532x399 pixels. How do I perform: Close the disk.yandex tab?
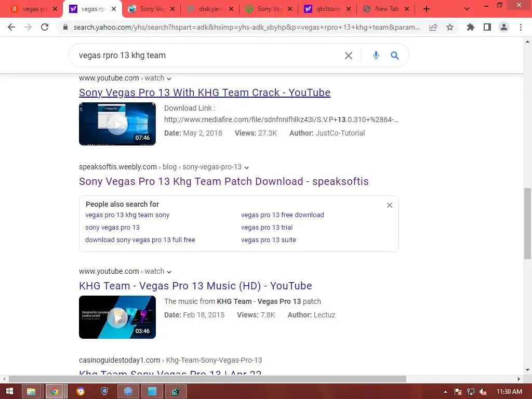click(x=231, y=9)
